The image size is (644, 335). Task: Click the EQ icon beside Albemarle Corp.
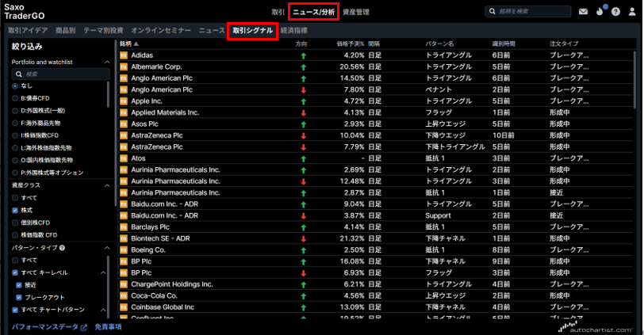[123, 67]
